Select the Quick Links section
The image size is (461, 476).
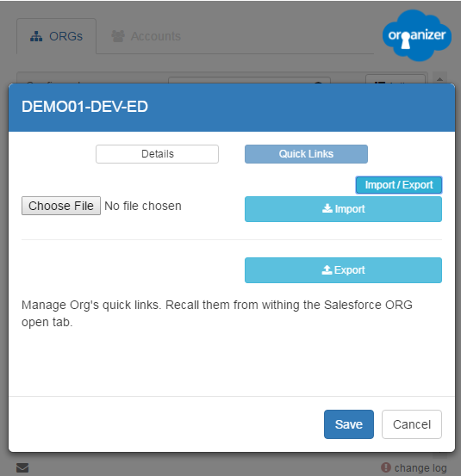(306, 154)
